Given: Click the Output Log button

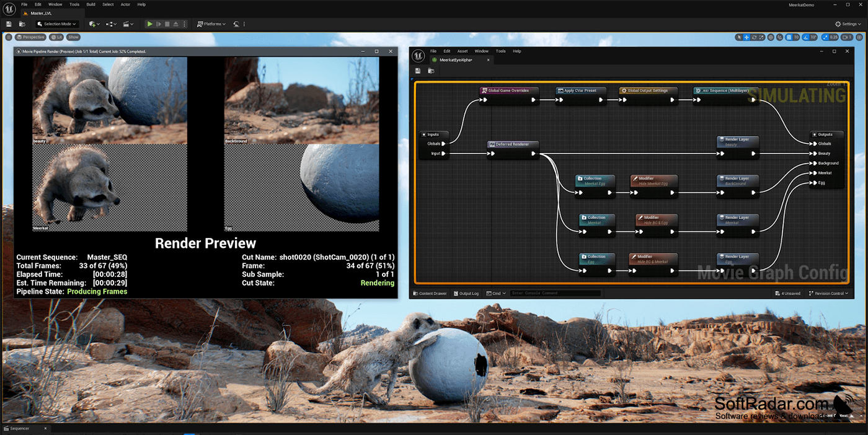Looking at the screenshot, I should click(466, 293).
